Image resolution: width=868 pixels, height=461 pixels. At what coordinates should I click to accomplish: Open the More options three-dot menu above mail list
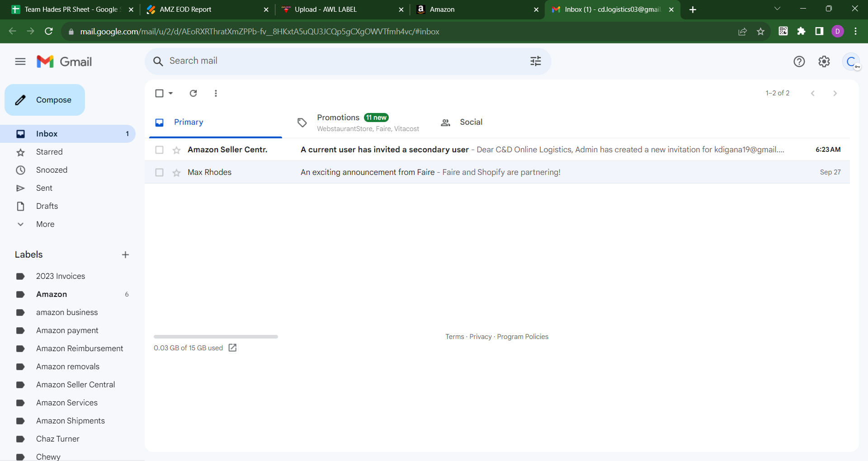[216, 93]
